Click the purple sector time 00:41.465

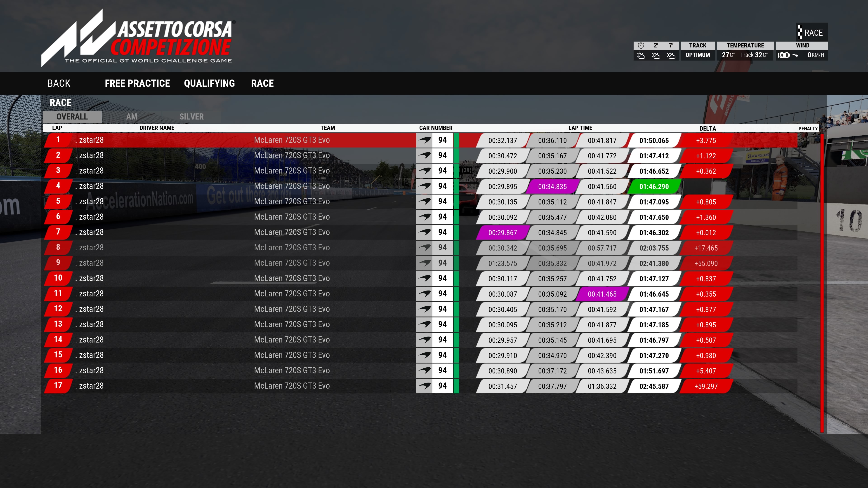point(602,294)
